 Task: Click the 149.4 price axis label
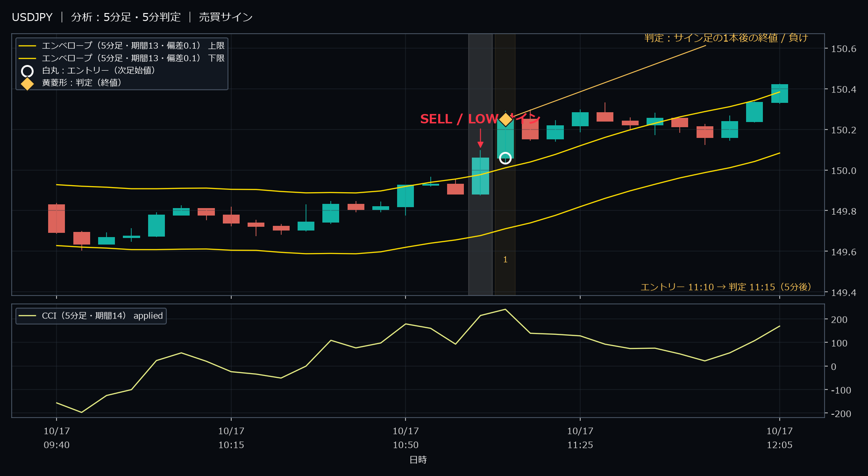pos(844,293)
